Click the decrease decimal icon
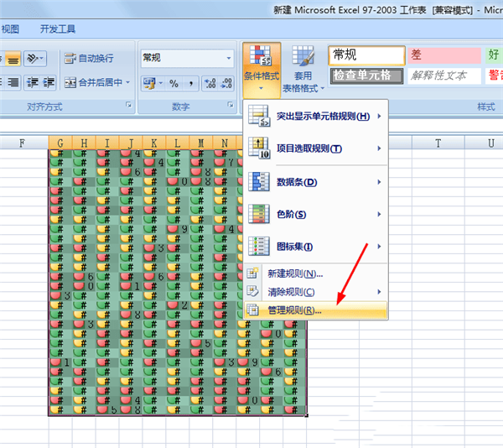 pyautogui.click(x=226, y=84)
